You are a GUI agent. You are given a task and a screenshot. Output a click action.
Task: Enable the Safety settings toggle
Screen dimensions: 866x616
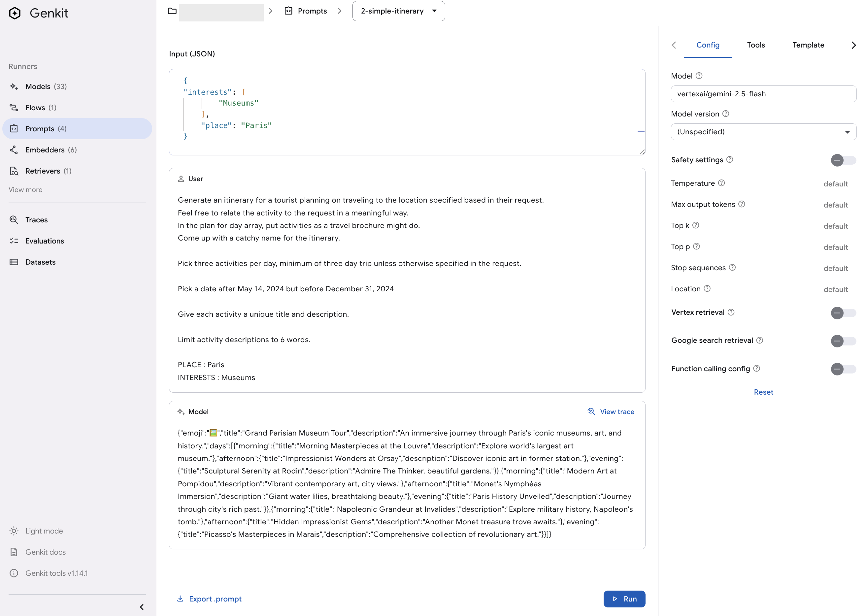(x=842, y=160)
